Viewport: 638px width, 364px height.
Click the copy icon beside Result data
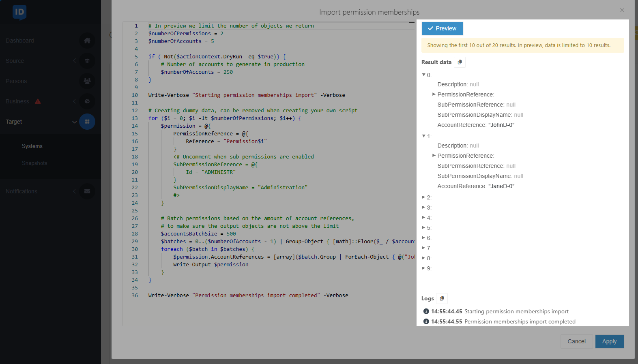pyautogui.click(x=460, y=62)
